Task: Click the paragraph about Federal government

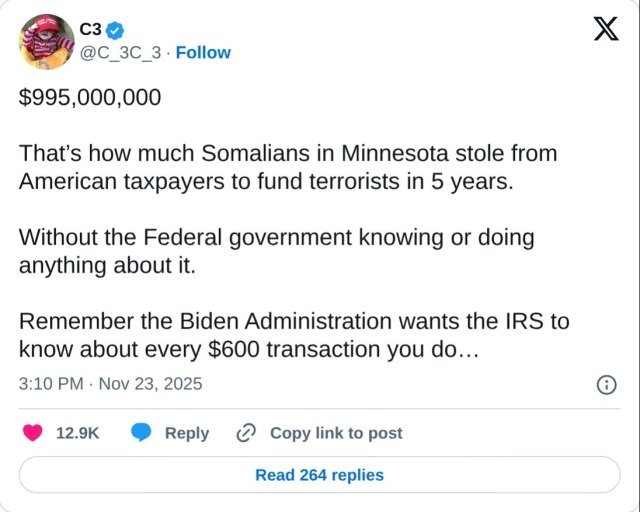Action: point(276,252)
